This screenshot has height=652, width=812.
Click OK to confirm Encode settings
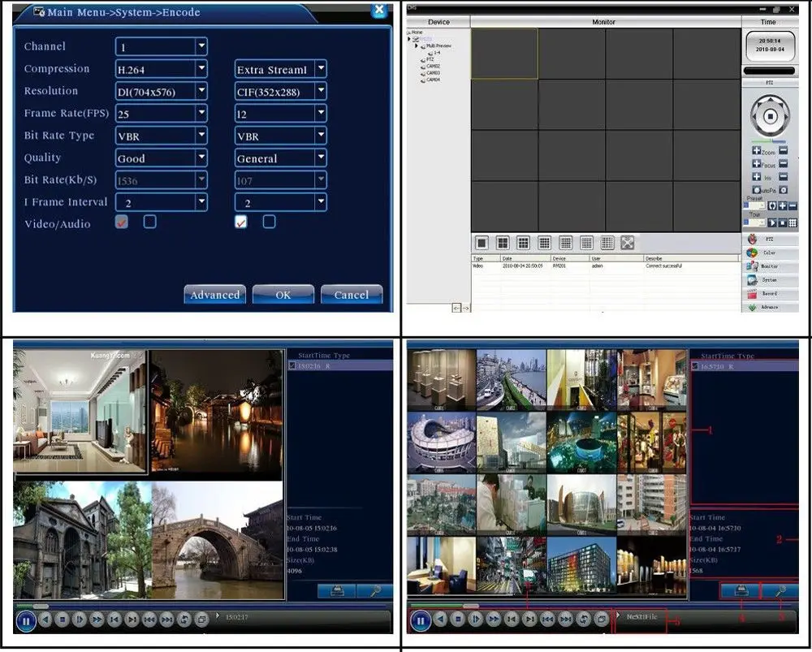(x=283, y=295)
